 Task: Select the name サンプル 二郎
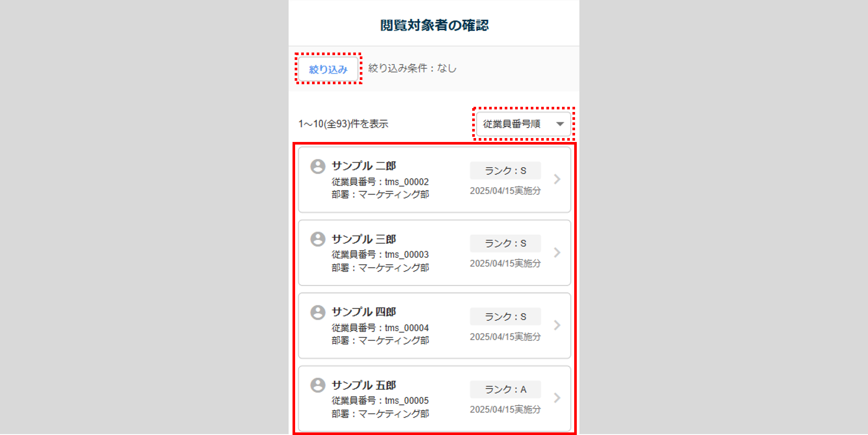click(364, 166)
